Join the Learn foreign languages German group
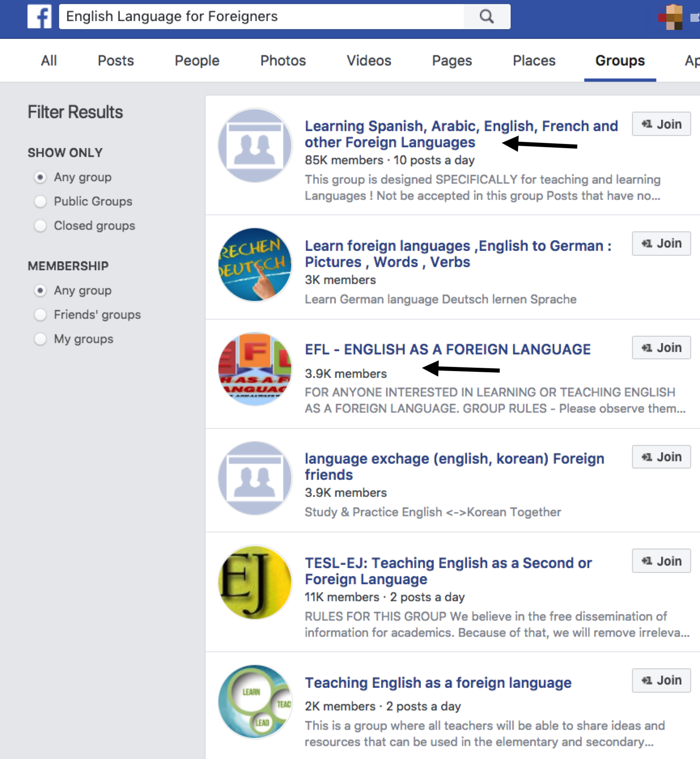Image resolution: width=700 pixels, height=759 pixels. (x=661, y=243)
